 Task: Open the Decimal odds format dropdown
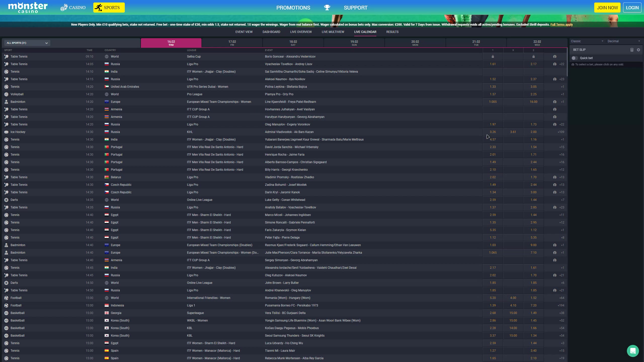[624, 41]
